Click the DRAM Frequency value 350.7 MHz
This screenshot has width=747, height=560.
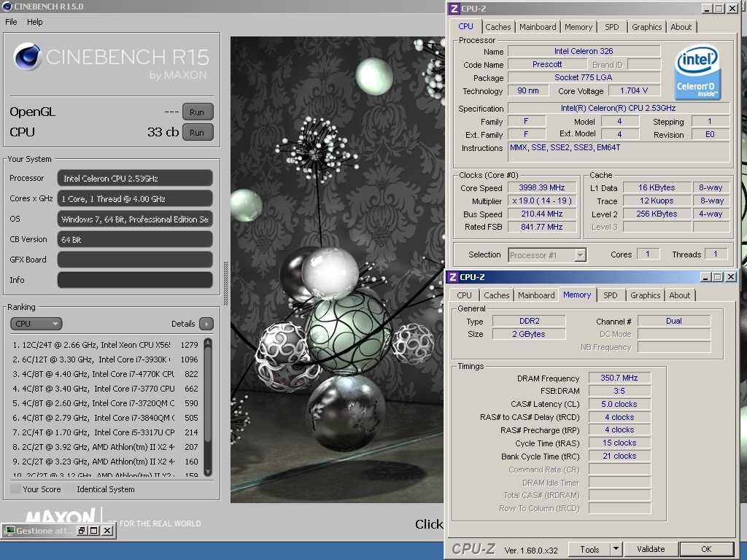[619, 378]
